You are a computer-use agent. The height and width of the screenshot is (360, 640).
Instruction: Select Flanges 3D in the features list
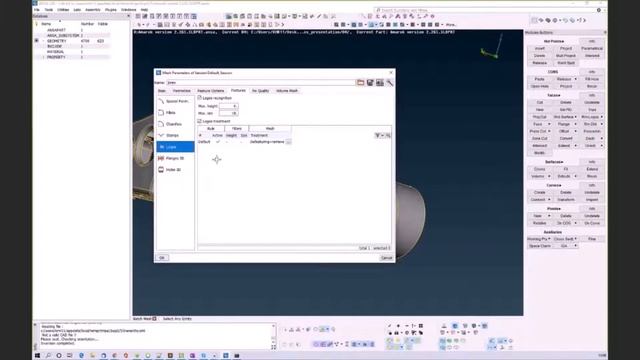(176, 158)
